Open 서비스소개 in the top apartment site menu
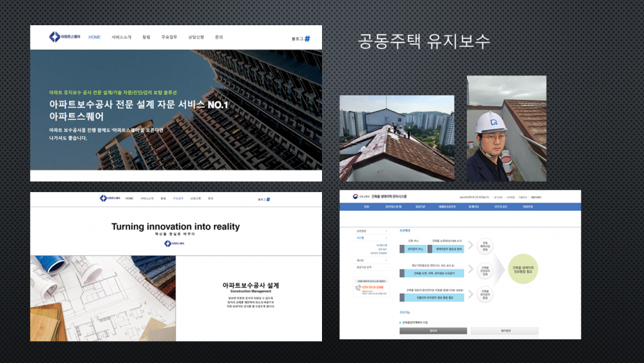 click(121, 37)
